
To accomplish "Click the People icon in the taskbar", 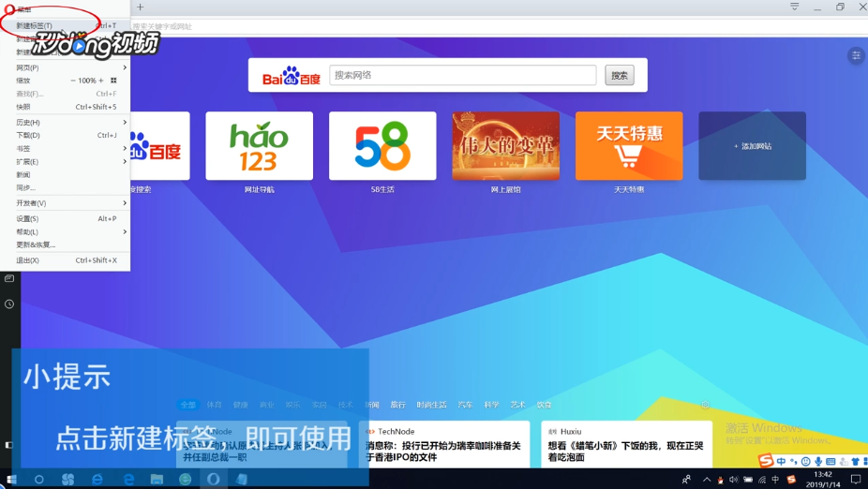I will 686,480.
